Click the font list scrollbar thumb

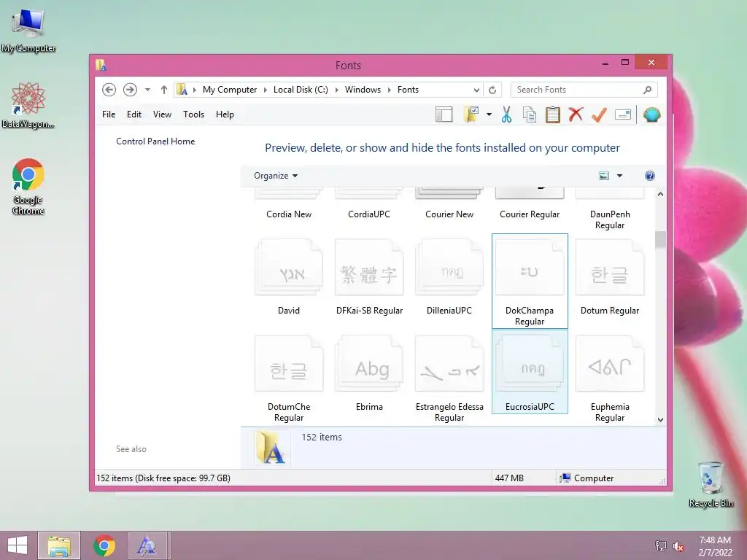click(660, 239)
